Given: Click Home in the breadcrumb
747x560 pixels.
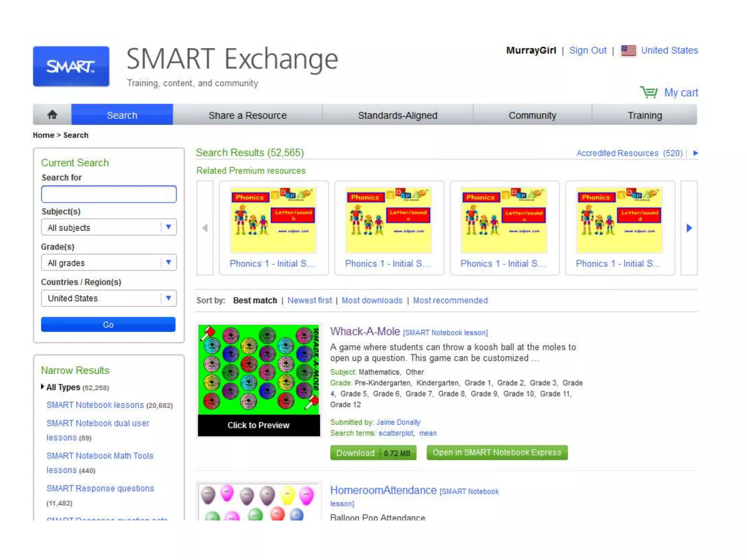Looking at the screenshot, I should 43,135.
